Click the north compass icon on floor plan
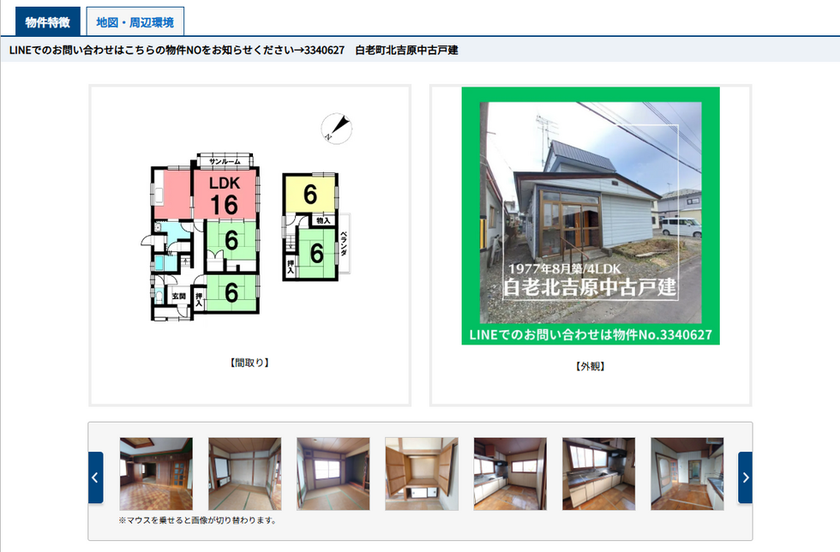The height and width of the screenshot is (552, 840). click(x=336, y=127)
